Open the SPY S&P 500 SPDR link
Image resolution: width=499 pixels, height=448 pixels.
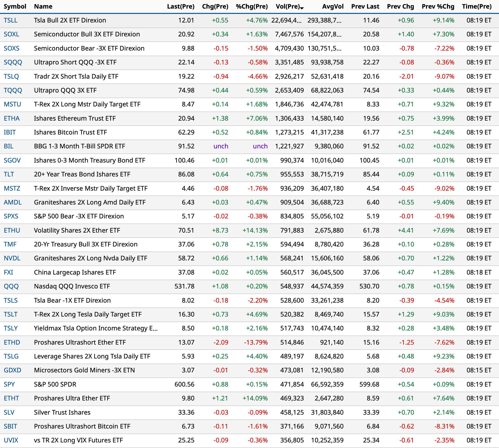tap(9, 384)
